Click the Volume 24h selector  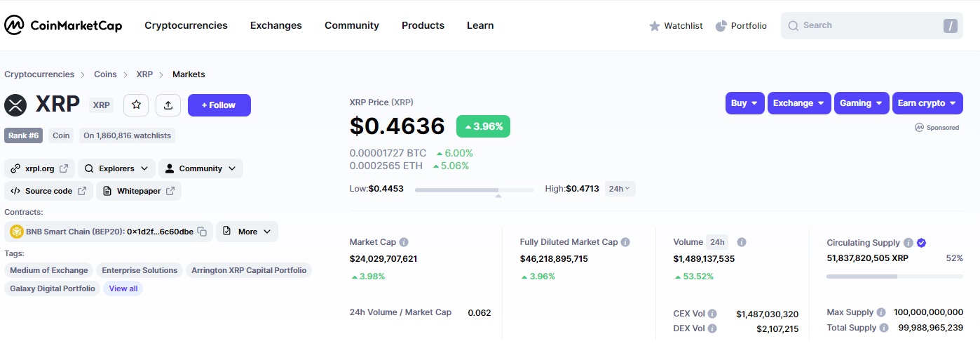717,242
